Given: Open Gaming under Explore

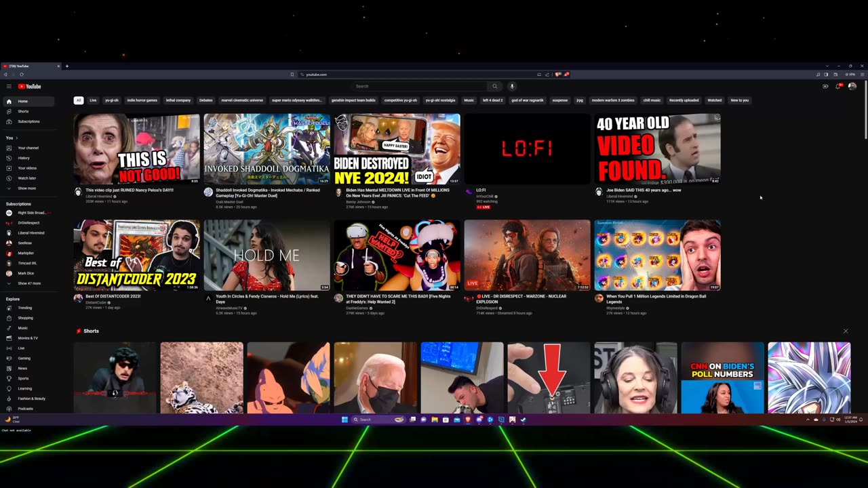Looking at the screenshot, I should click(29, 358).
